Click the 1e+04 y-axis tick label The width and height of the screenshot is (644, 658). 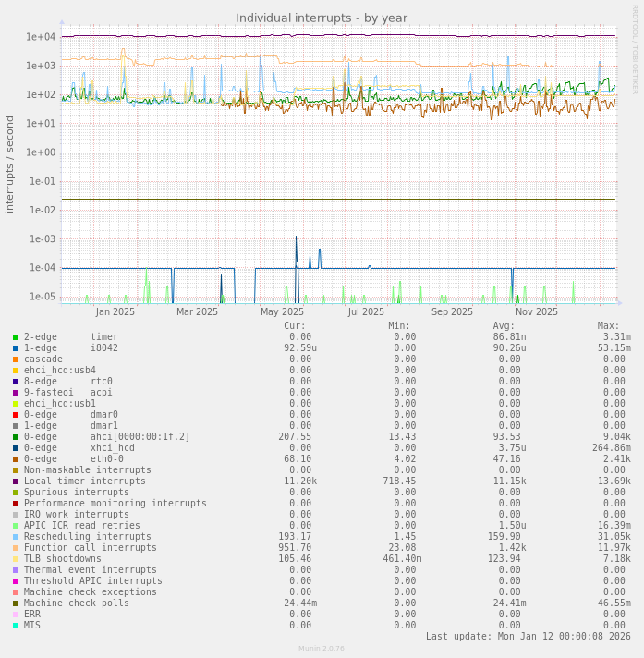tap(41, 37)
